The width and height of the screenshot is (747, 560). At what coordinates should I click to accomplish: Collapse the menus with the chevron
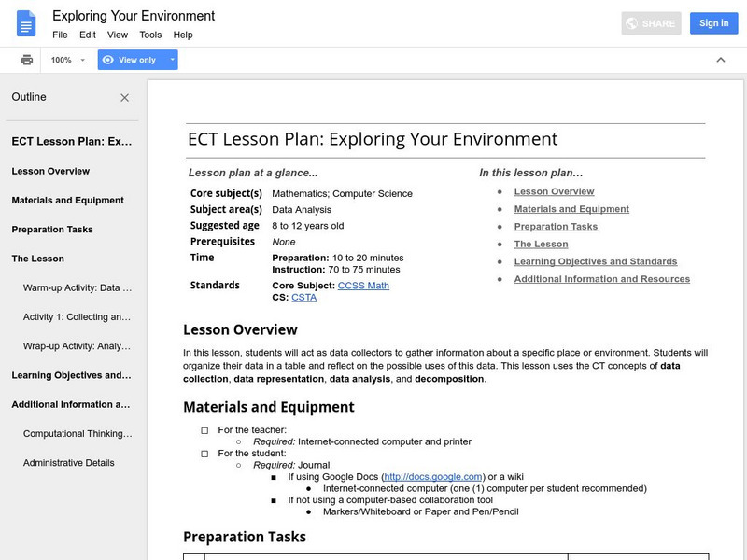pos(720,60)
